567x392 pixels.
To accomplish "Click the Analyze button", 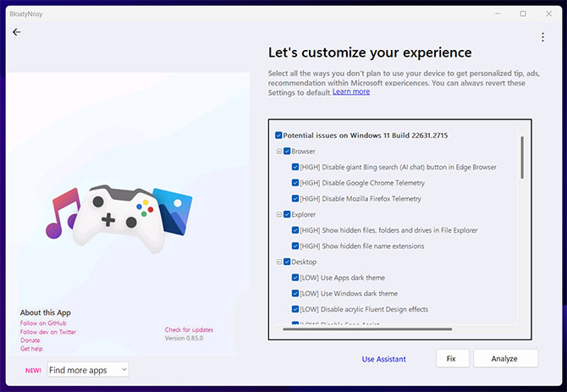I will tap(505, 358).
